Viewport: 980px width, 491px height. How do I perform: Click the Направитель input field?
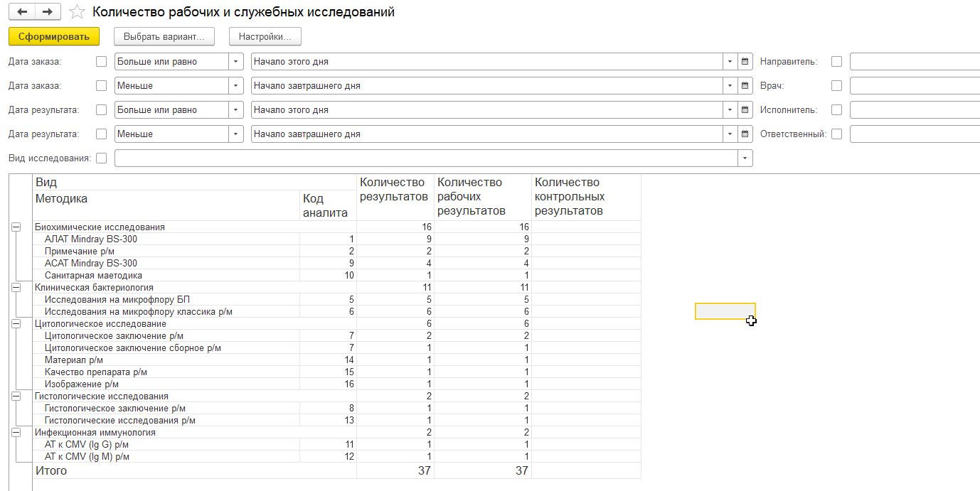(915, 62)
